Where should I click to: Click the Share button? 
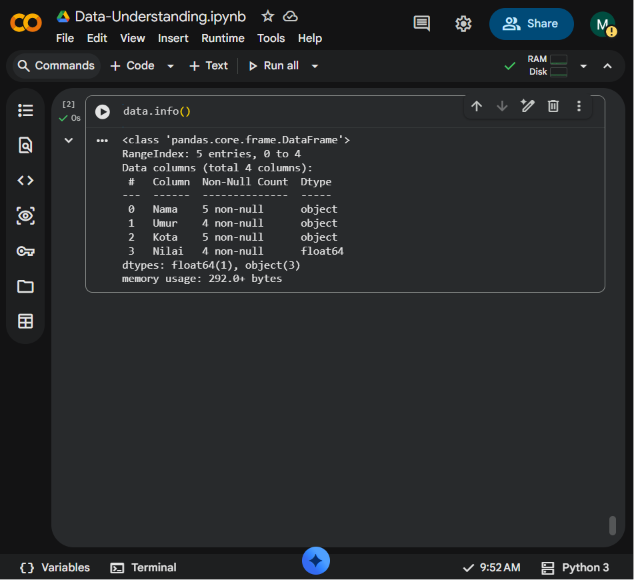pyautogui.click(x=531, y=24)
